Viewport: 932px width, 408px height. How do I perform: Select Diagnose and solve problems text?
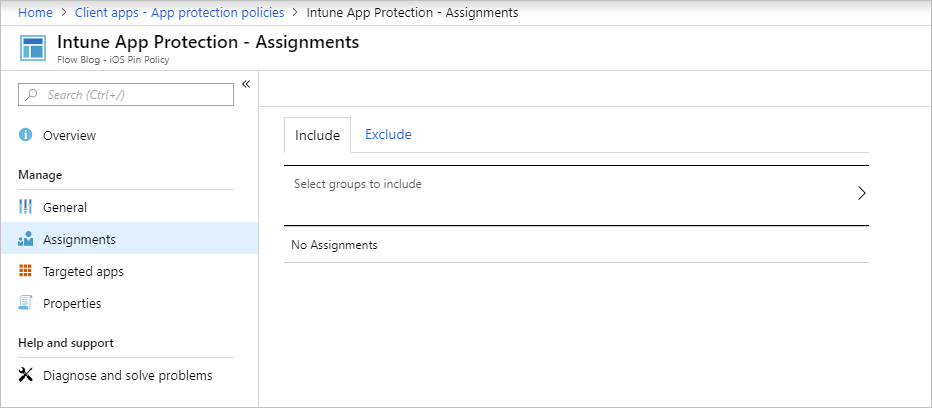pos(127,375)
